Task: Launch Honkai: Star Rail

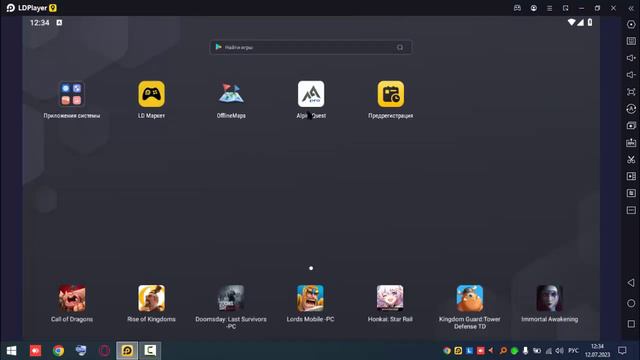Action: tap(390, 298)
